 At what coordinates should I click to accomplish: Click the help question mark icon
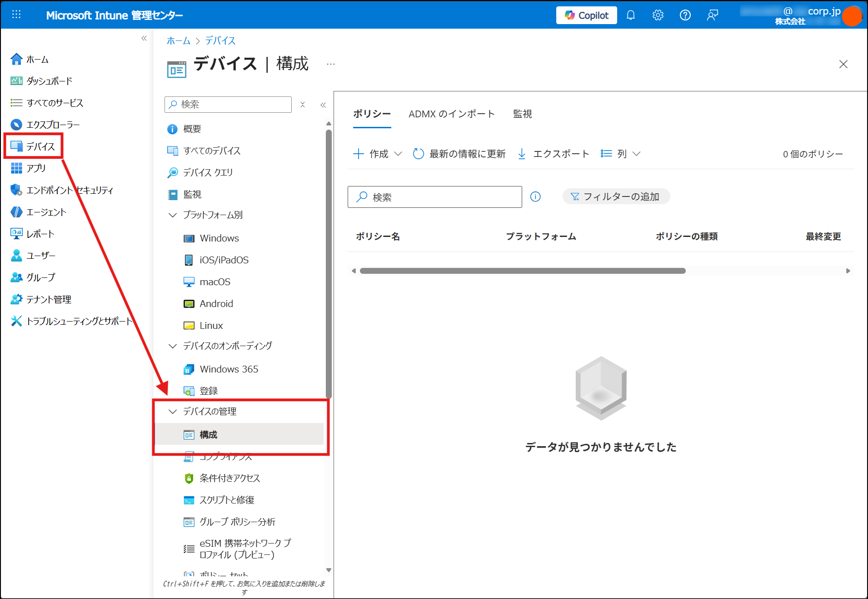685,15
